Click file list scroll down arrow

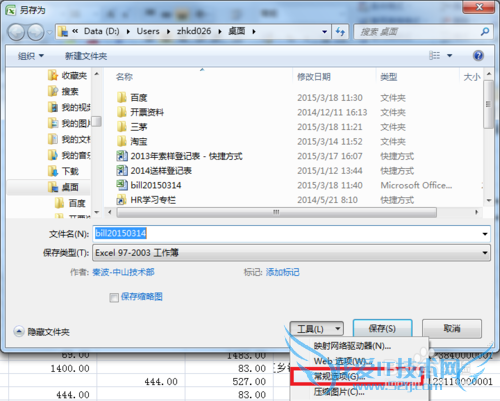tap(489, 200)
